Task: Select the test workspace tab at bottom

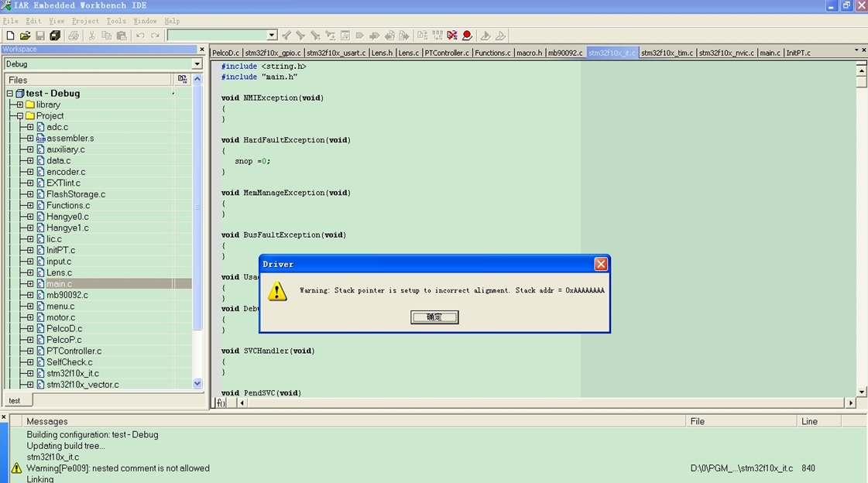Action: click(15, 400)
